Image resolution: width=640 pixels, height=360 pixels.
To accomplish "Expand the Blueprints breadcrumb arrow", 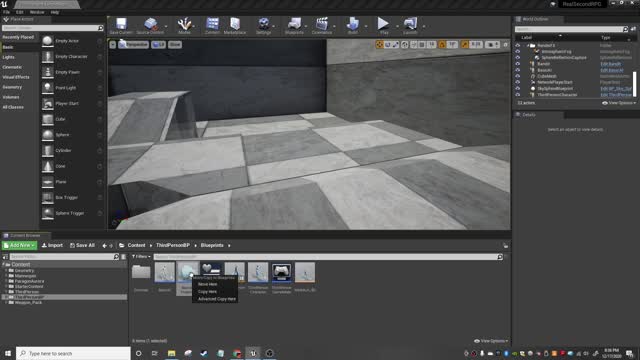I will pyautogui.click(x=229, y=246).
